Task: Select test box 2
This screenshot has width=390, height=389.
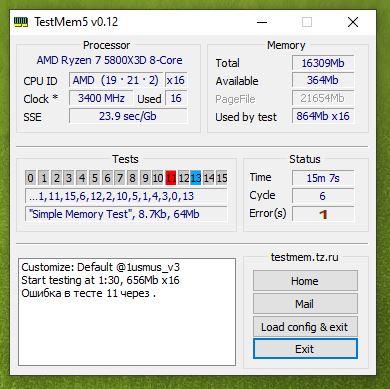Action: (56, 178)
